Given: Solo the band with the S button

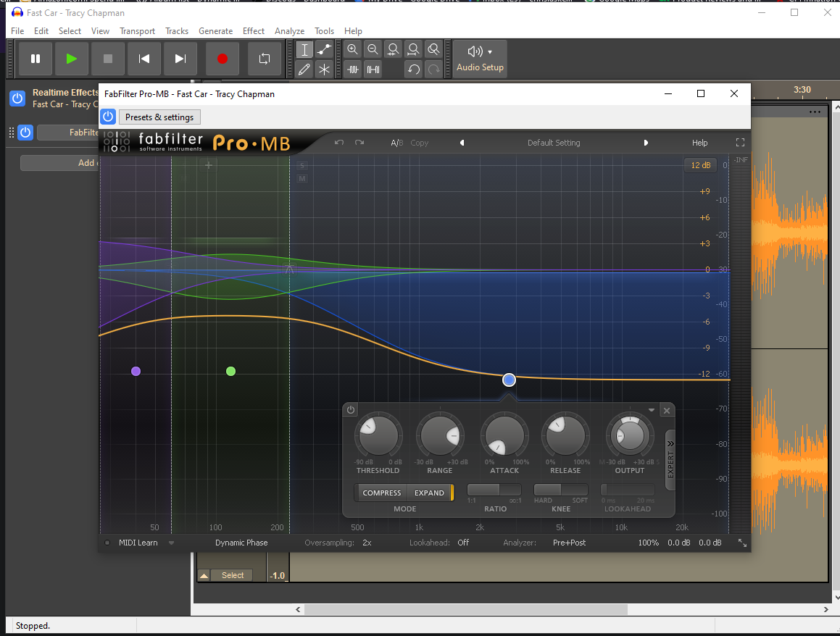Looking at the screenshot, I should point(302,166).
